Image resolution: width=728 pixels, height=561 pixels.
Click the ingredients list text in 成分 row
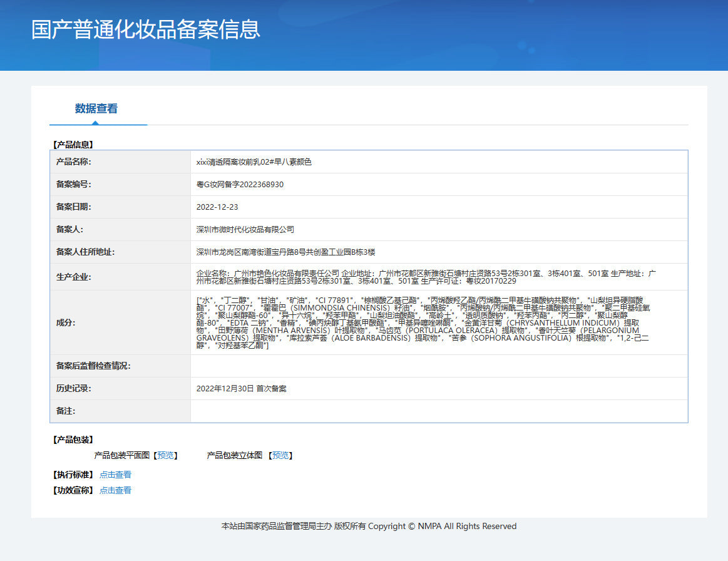tap(423, 322)
